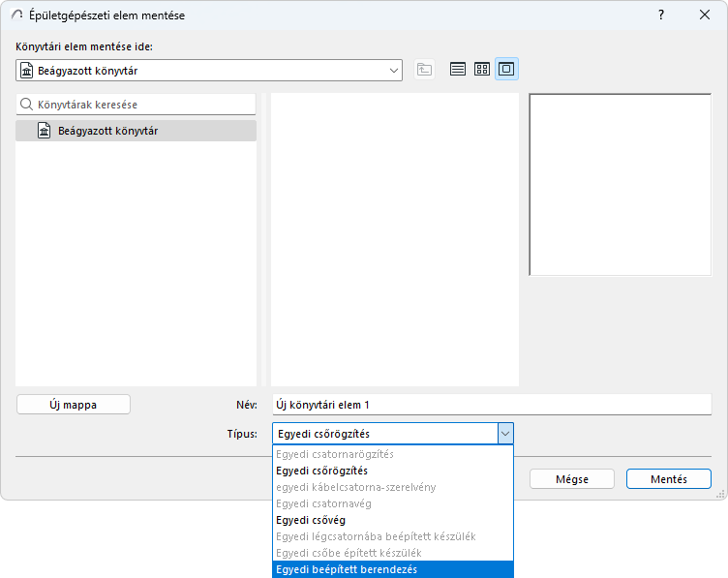The height and width of the screenshot is (578, 728).
Task: Choose Egyedi csővég from the list
Action: (393, 520)
